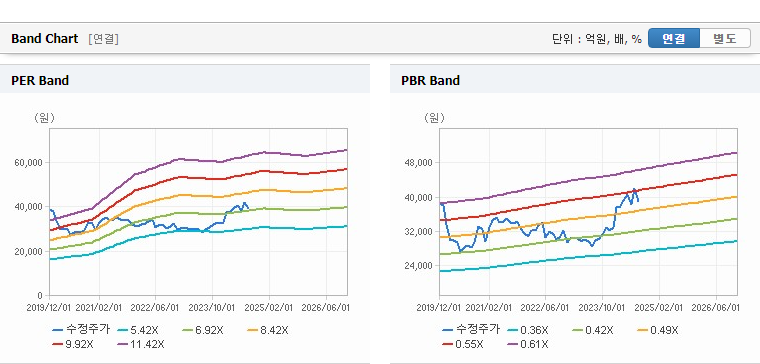Click the 6.92X legend entry
760x364 pixels.
[203, 330]
